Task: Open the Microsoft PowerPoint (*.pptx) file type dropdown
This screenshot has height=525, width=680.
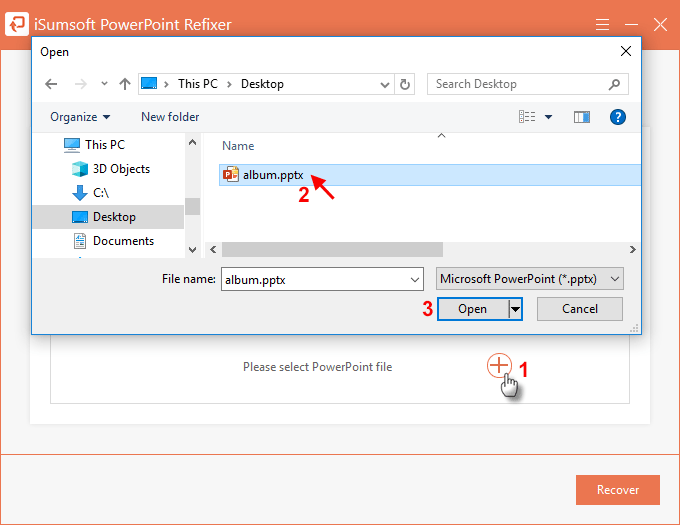Action: (530, 279)
